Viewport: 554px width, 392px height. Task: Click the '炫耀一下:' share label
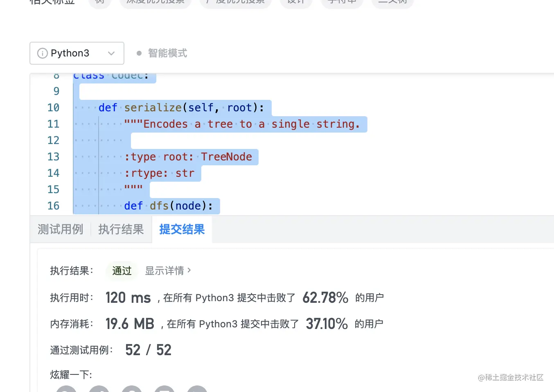pos(71,374)
